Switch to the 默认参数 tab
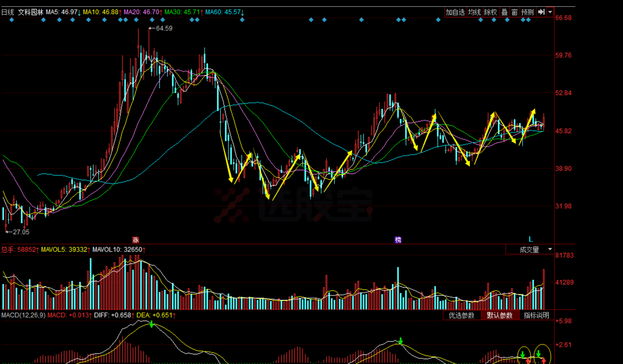The image size is (623, 364). [499, 315]
